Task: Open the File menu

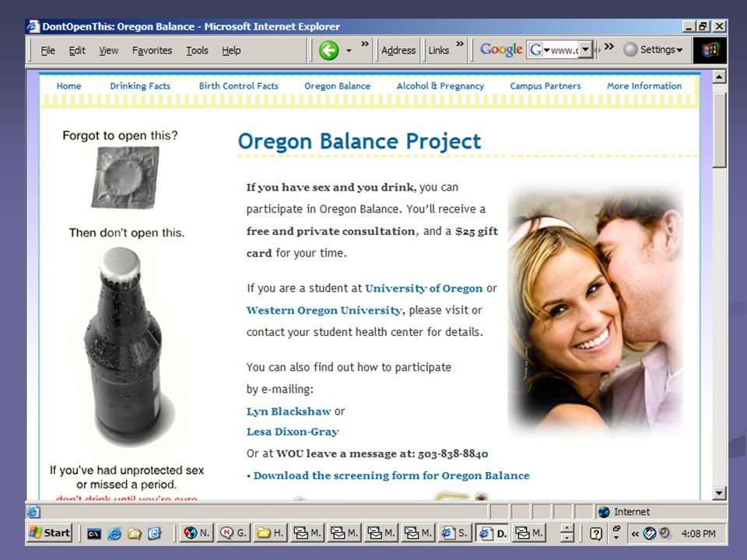Action: pos(47,51)
